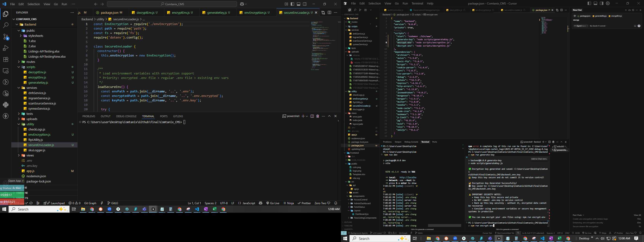Click Prettier in the VS Code status bar
Image resolution: width=644 pixels, height=242 pixels.
tap(304, 203)
